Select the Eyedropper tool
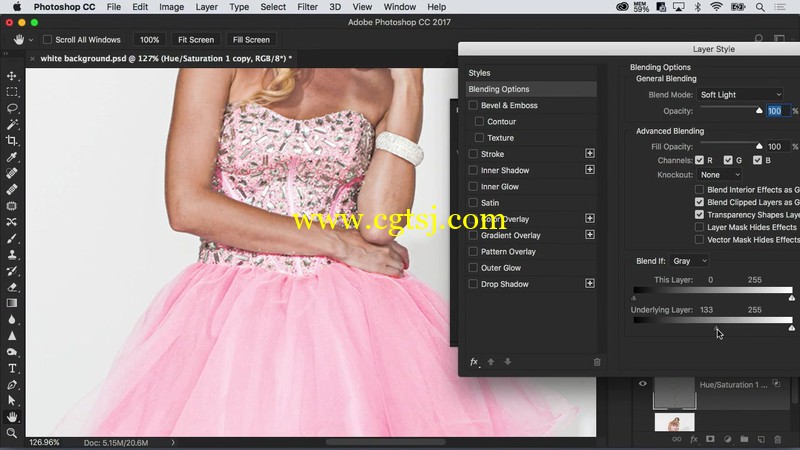Viewport: 800px width, 450px height. pos(12,157)
